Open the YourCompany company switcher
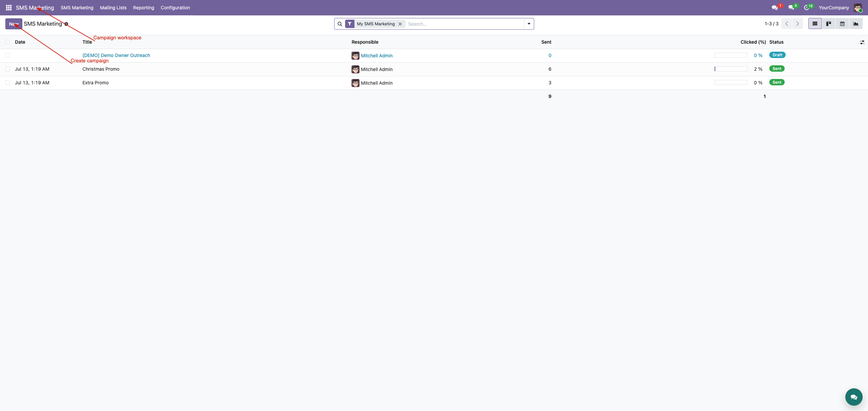Image resolution: width=868 pixels, height=411 pixels. coord(834,8)
